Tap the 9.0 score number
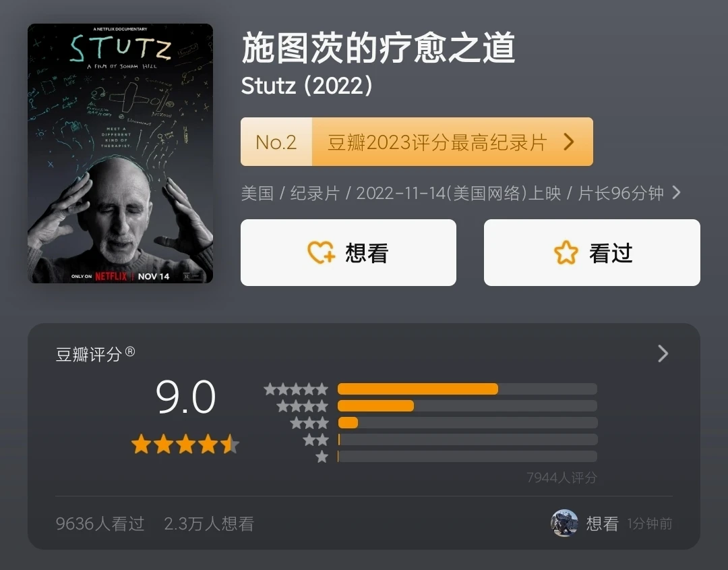The height and width of the screenshot is (570, 728). 185,397
